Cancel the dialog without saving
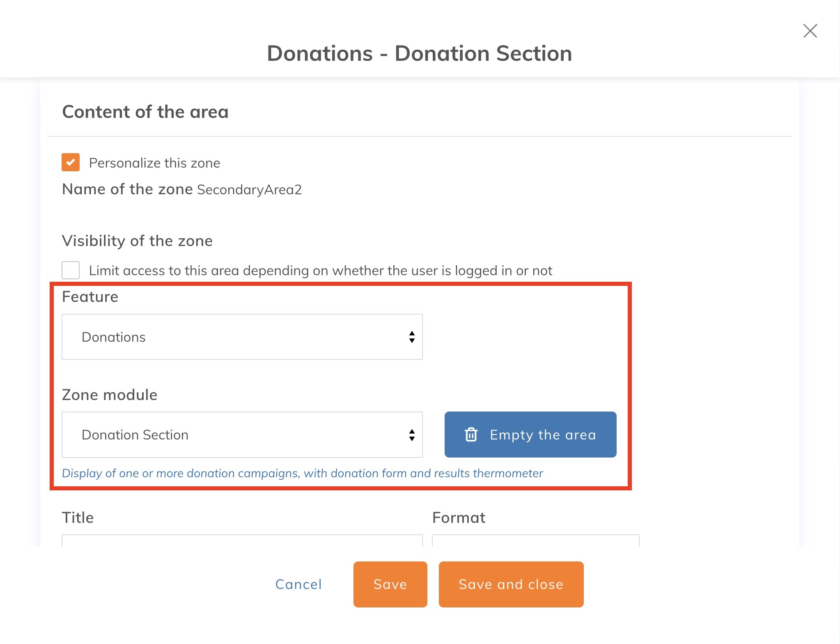 [298, 584]
